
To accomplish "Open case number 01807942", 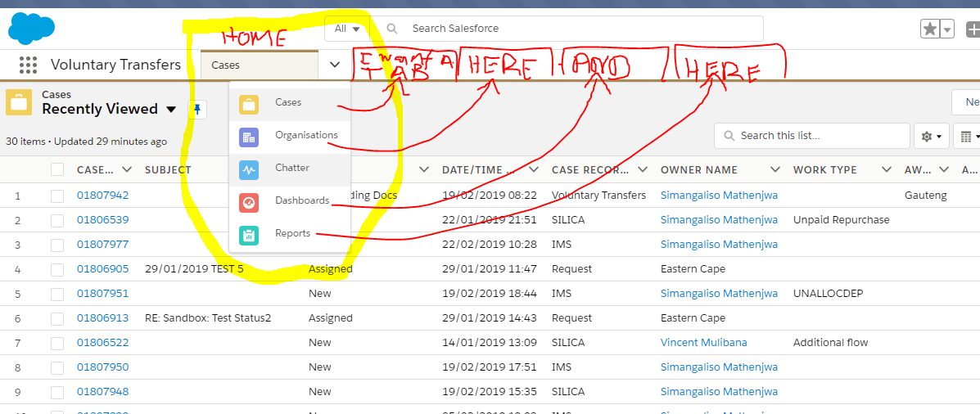I will (x=102, y=196).
